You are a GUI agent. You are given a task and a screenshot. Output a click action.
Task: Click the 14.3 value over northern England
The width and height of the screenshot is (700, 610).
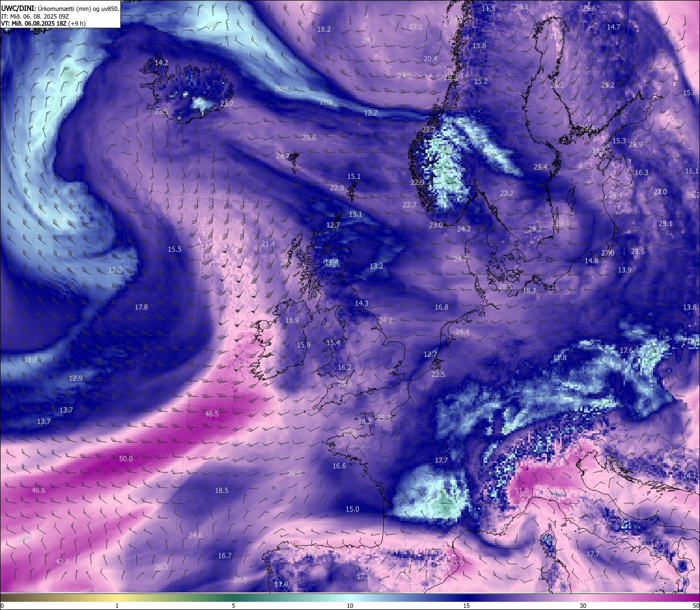tap(361, 303)
